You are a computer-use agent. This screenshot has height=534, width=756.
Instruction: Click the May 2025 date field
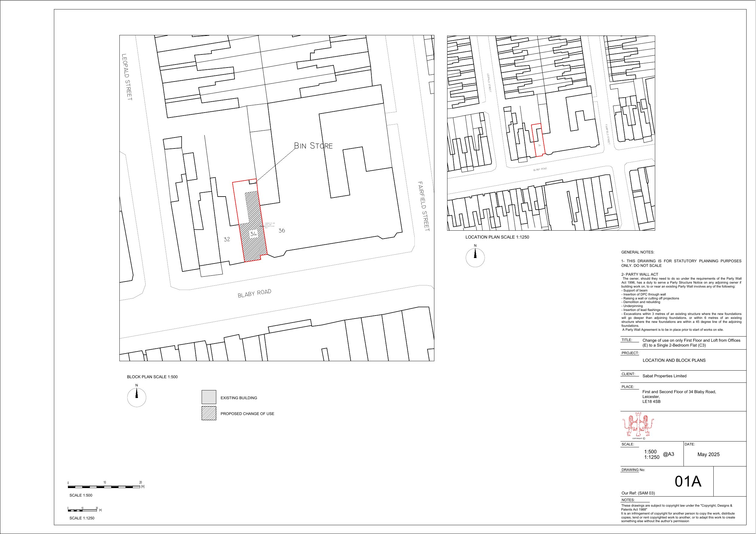[x=708, y=454]
